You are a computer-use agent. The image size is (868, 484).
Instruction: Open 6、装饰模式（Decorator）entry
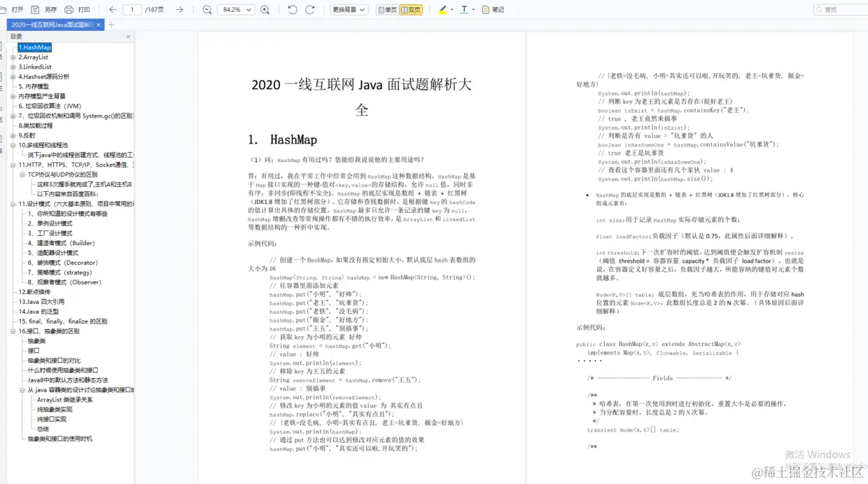point(62,263)
